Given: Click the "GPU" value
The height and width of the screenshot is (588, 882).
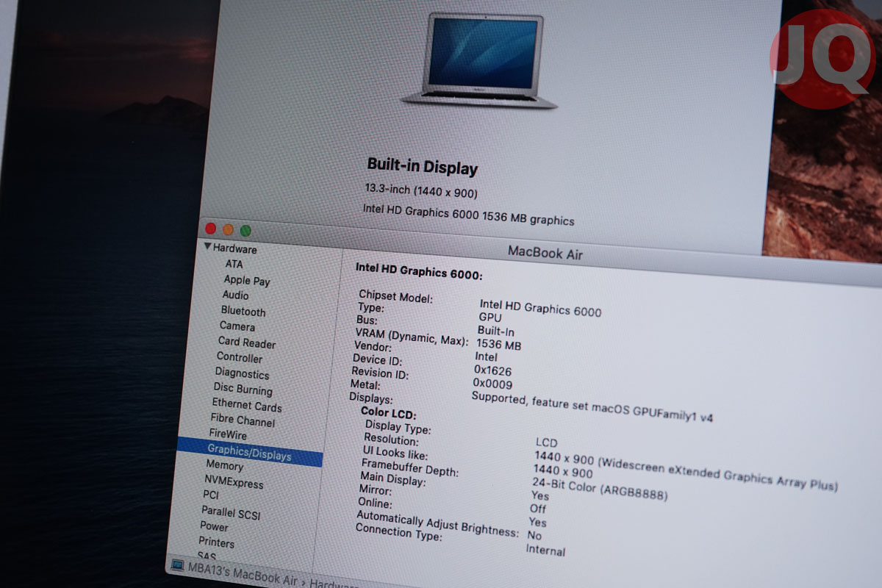Looking at the screenshot, I should point(490,317).
